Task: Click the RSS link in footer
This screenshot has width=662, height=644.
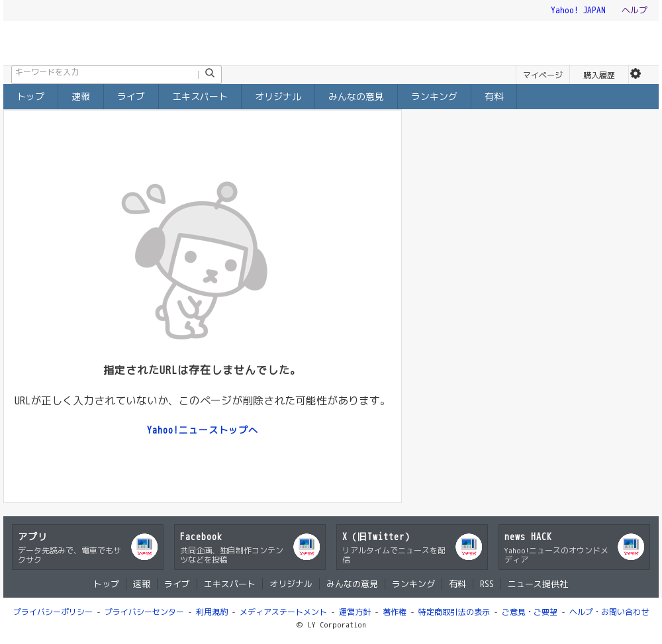Action: point(487,584)
